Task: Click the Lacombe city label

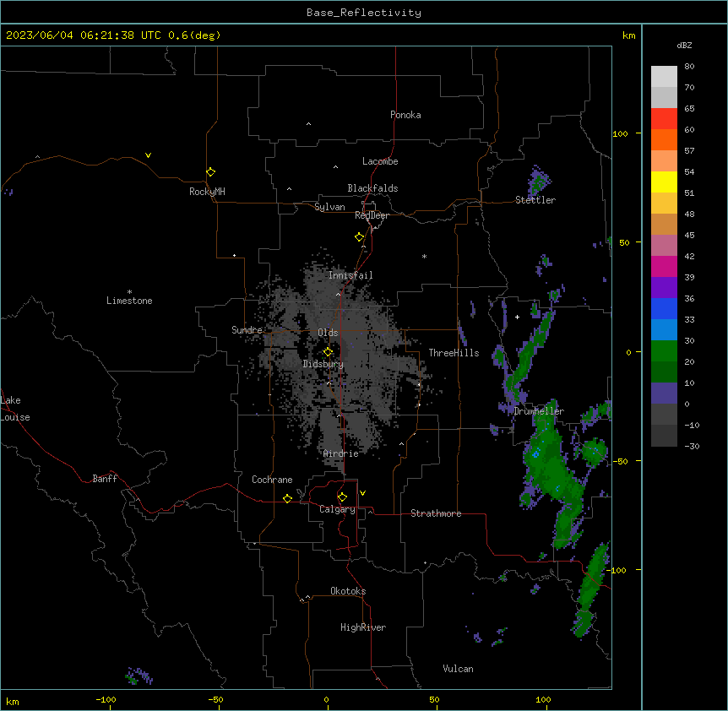Action: tap(380, 161)
